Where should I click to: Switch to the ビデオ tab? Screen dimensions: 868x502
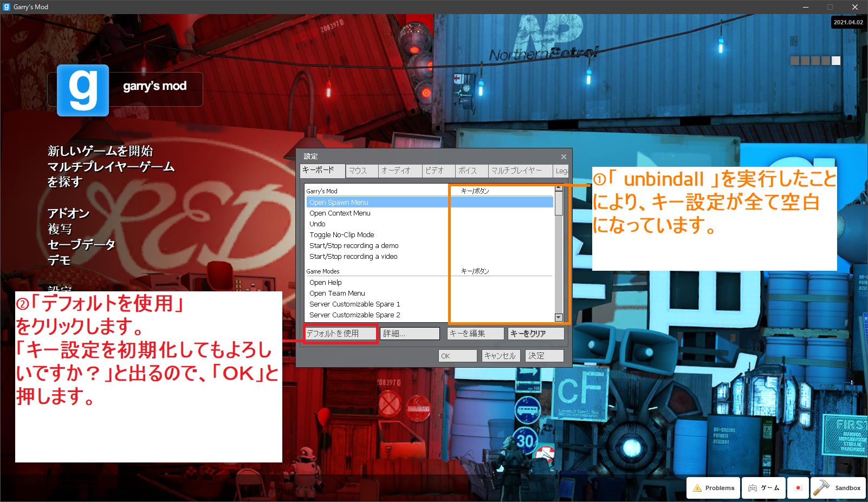tap(438, 171)
